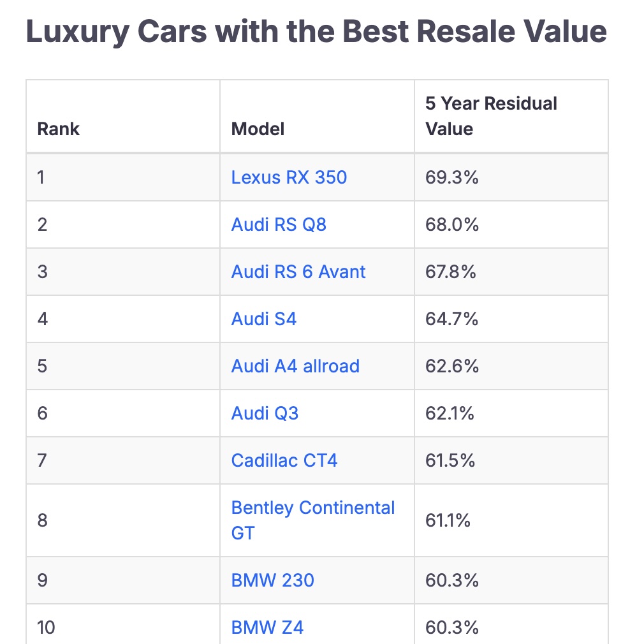The height and width of the screenshot is (644, 644).
Task: Open the Cadillac CT4 link
Action: (x=284, y=460)
